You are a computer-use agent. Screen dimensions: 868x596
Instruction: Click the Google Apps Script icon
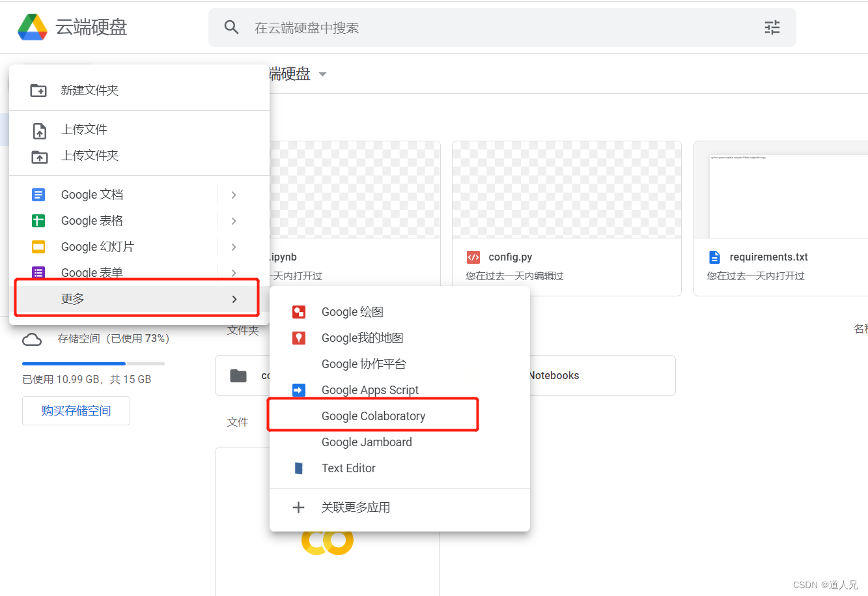(299, 390)
